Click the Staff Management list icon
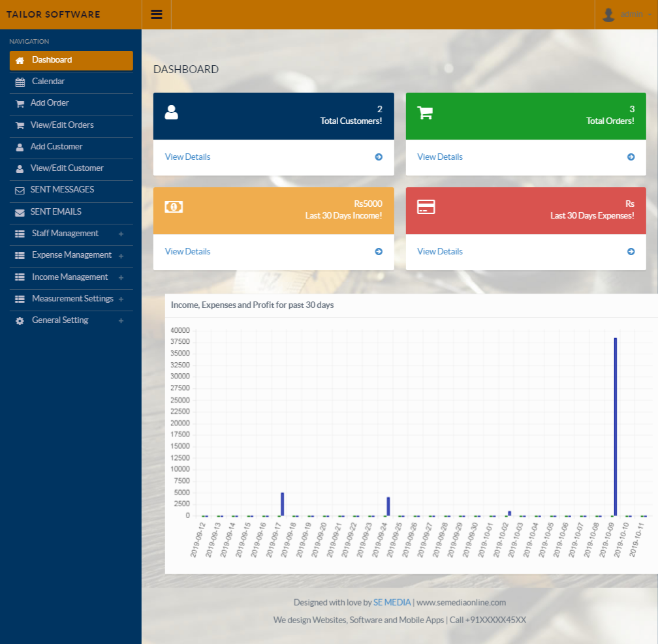Viewport: 658px width, 644px height. pos(20,234)
